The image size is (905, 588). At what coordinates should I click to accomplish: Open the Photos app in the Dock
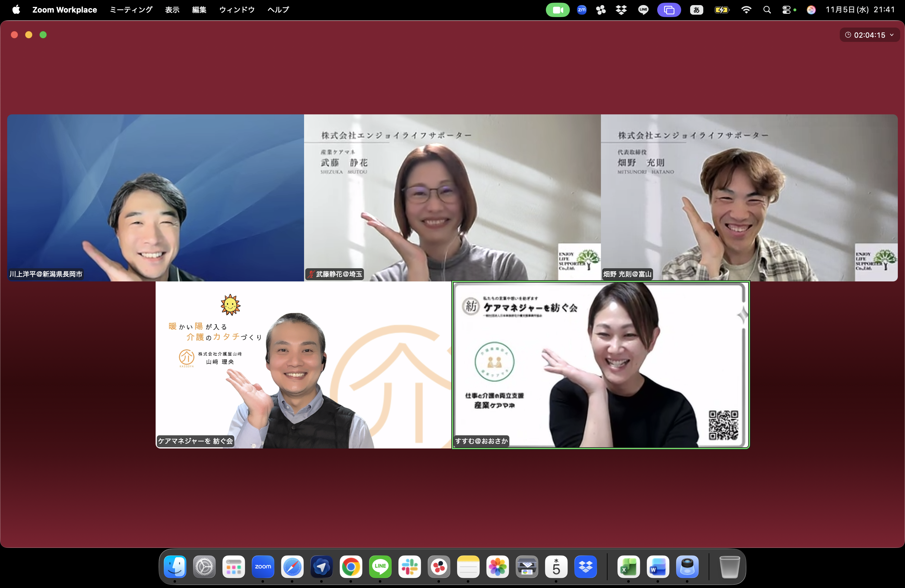click(497, 567)
